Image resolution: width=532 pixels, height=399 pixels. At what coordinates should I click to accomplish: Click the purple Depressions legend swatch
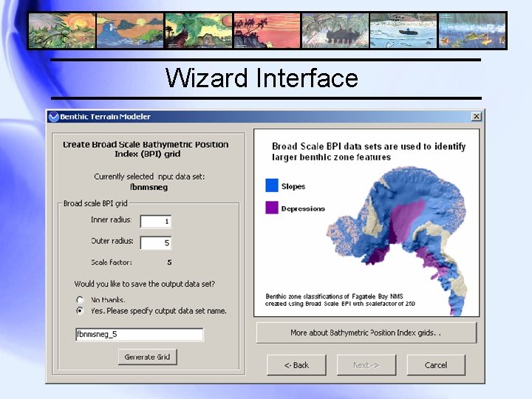tap(272, 208)
